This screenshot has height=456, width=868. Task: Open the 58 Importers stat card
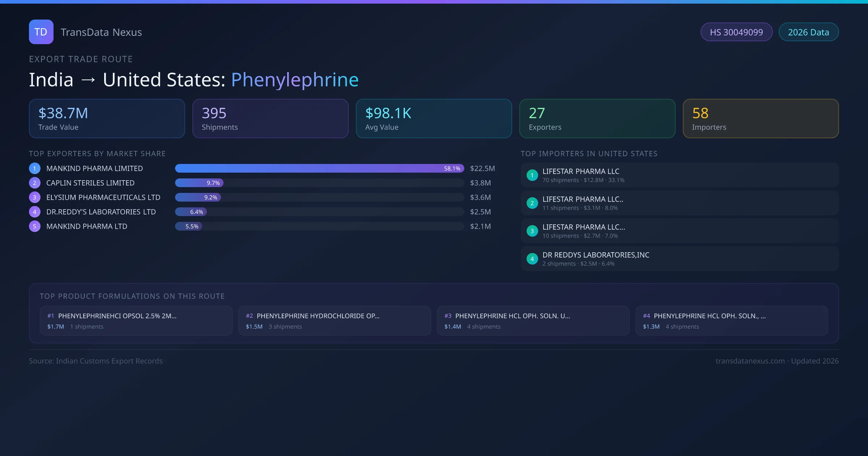pos(760,119)
